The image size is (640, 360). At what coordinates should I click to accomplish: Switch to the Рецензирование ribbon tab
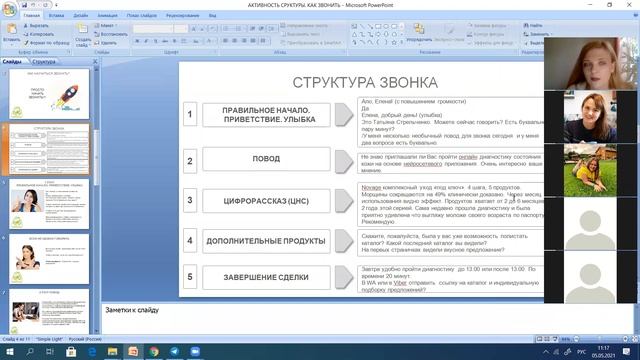click(182, 16)
